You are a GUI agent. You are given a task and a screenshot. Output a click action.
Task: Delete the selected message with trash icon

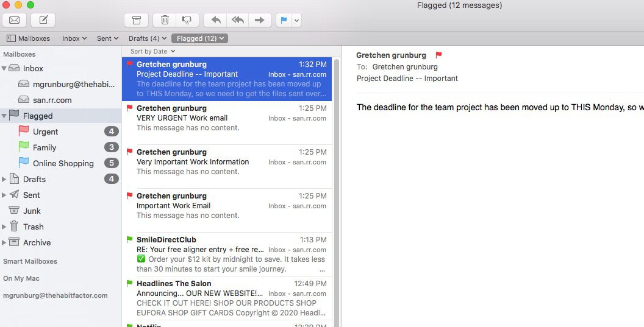[x=165, y=19]
